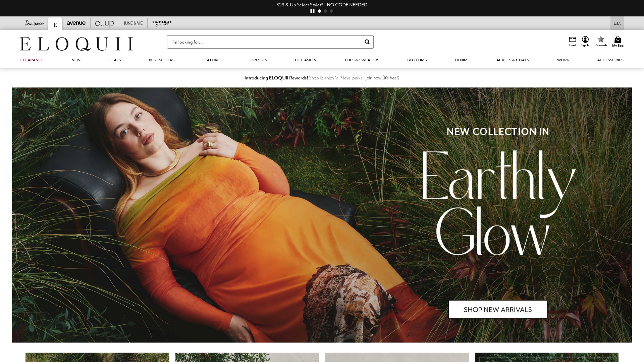The width and height of the screenshot is (644, 362).
Task: Click SHOP NEW ARRIVALS button
Action: pyautogui.click(x=497, y=309)
